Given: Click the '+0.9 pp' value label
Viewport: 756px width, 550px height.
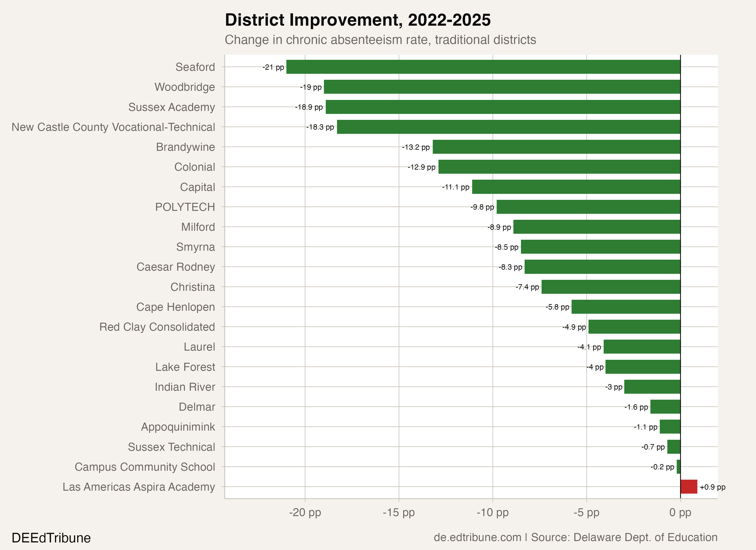Looking at the screenshot, I should click(x=712, y=487).
